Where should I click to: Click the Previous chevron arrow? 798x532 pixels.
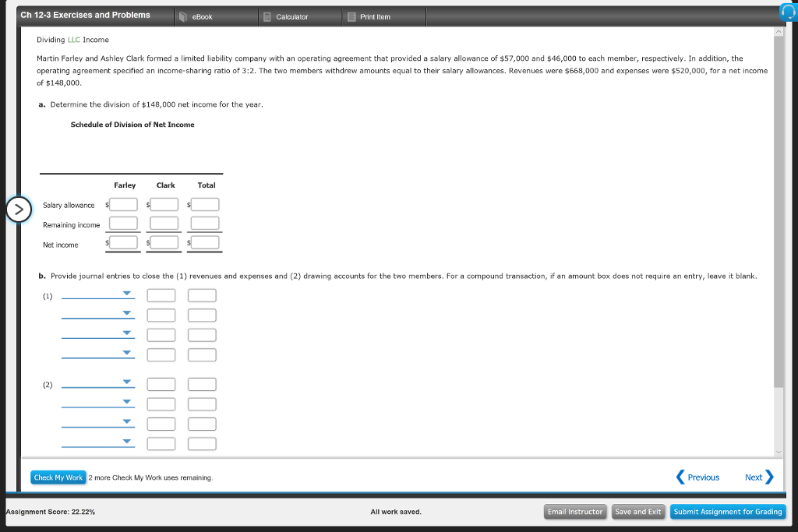coord(680,477)
